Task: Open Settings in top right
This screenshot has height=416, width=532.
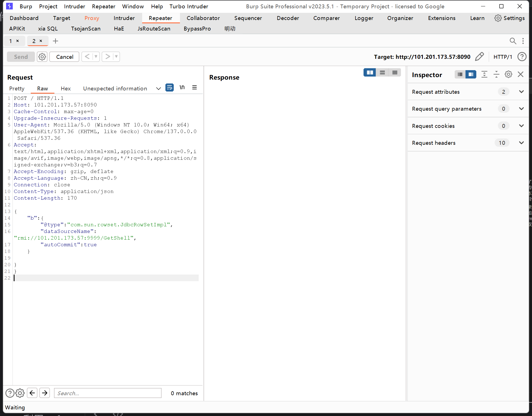Action: click(509, 18)
